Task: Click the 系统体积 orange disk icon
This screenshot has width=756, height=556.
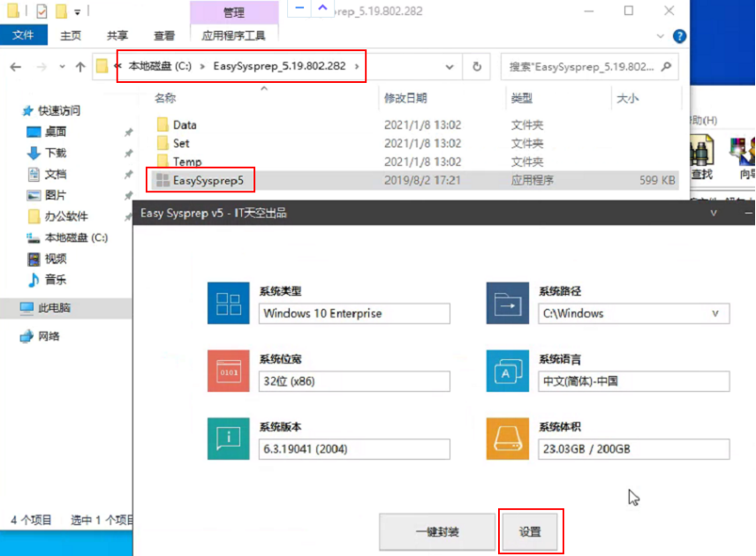Action: coord(508,439)
